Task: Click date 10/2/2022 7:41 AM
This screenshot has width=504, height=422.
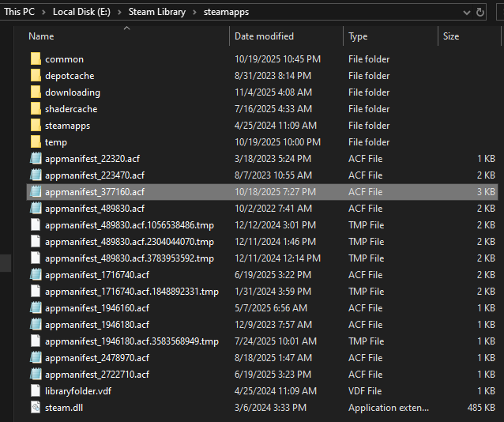Action: tap(273, 209)
